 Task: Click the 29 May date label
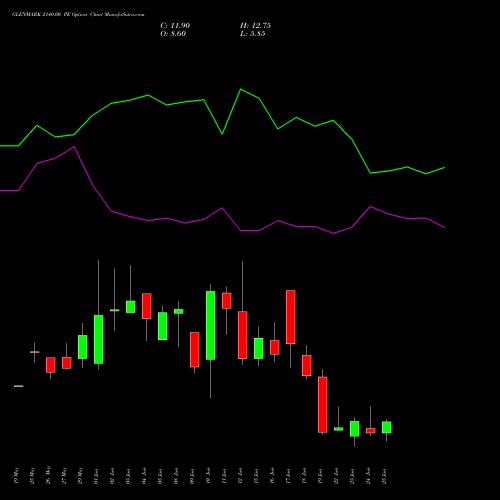(81, 476)
